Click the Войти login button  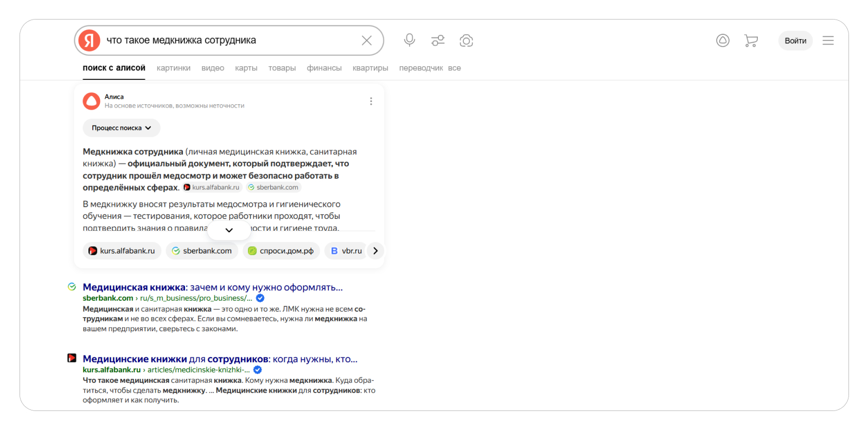point(795,41)
